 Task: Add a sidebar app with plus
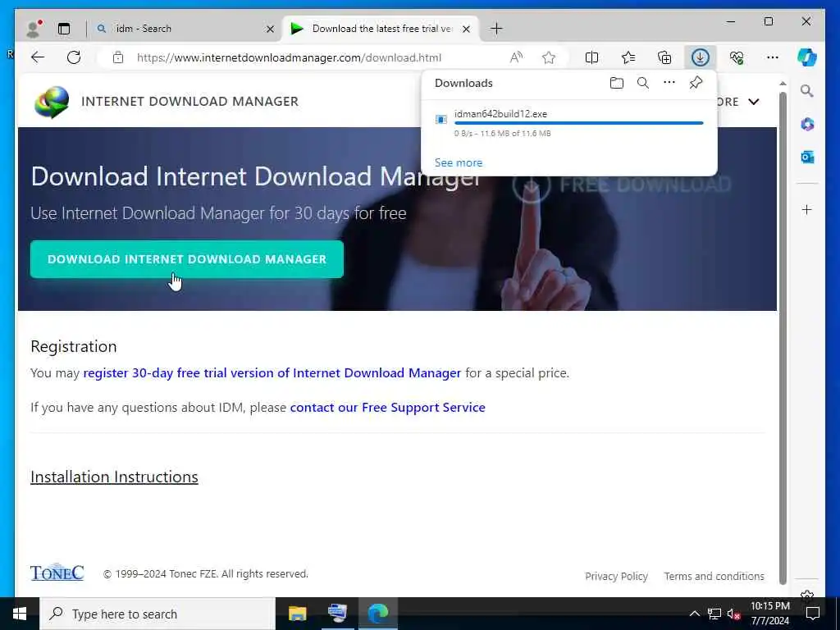pos(807,209)
